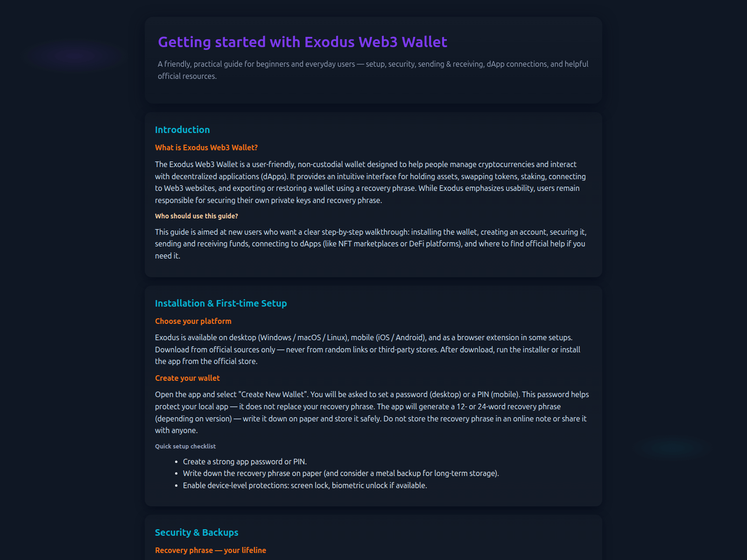Screen dimensions: 747x560
Task: Click the 'Choose your platform' subheading
Action: [x=193, y=321]
